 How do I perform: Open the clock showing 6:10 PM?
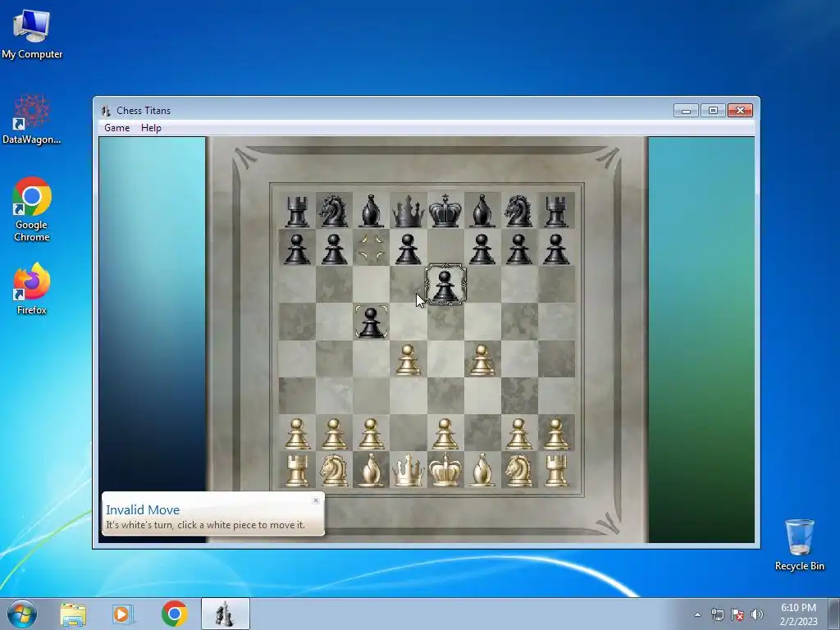[x=798, y=614]
